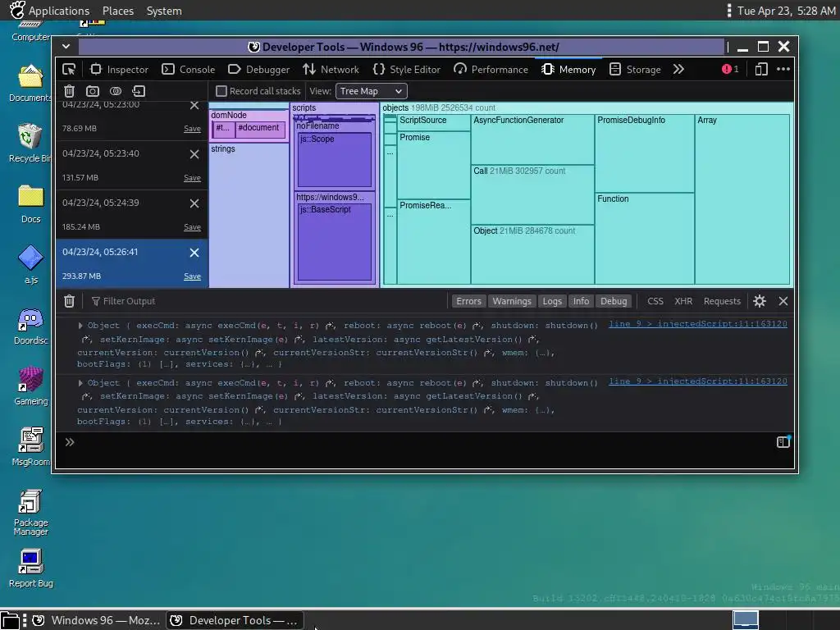Open first injectedScript:11:163120 source link
This screenshot has width=840, height=630.
coord(697,323)
